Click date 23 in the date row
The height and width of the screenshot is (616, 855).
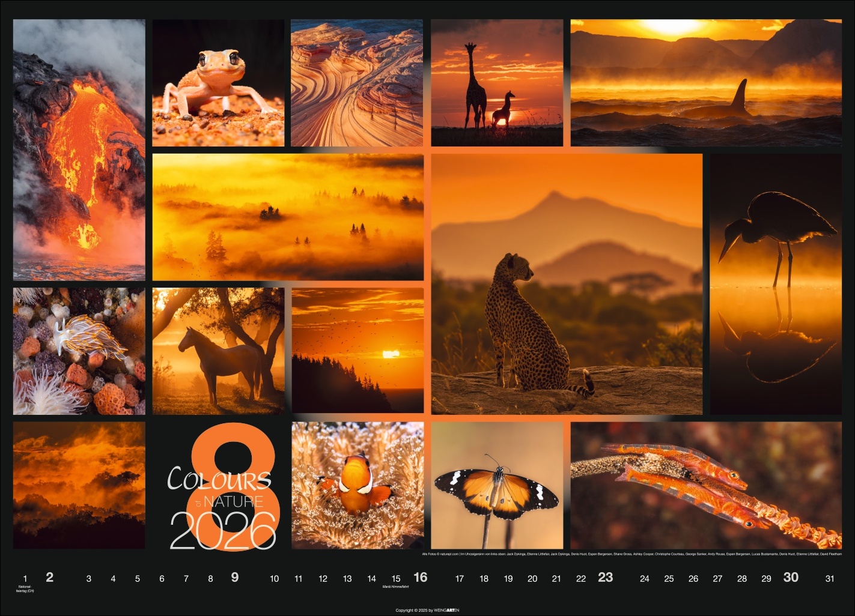pyautogui.click(x=605, y=578)
